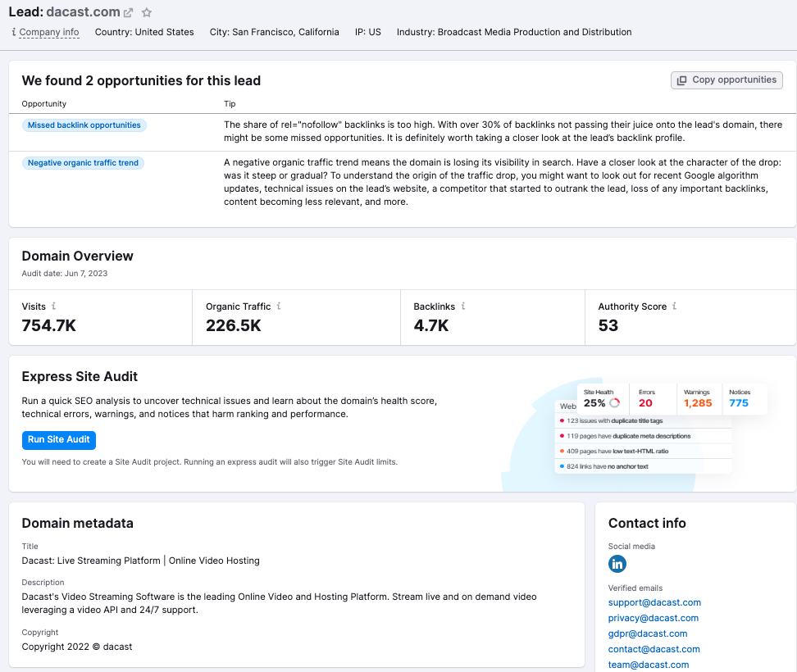Click the Tip column header

[230, 103]
